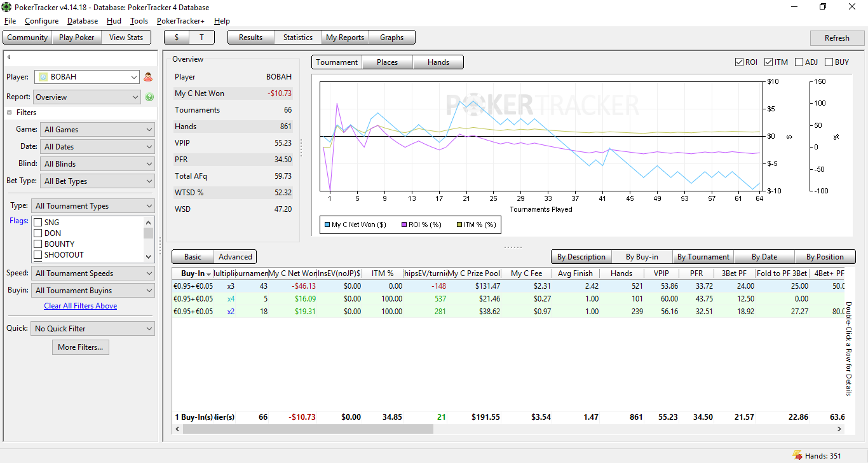
Task: Click the More Filters... button
Action: point(80,347)
